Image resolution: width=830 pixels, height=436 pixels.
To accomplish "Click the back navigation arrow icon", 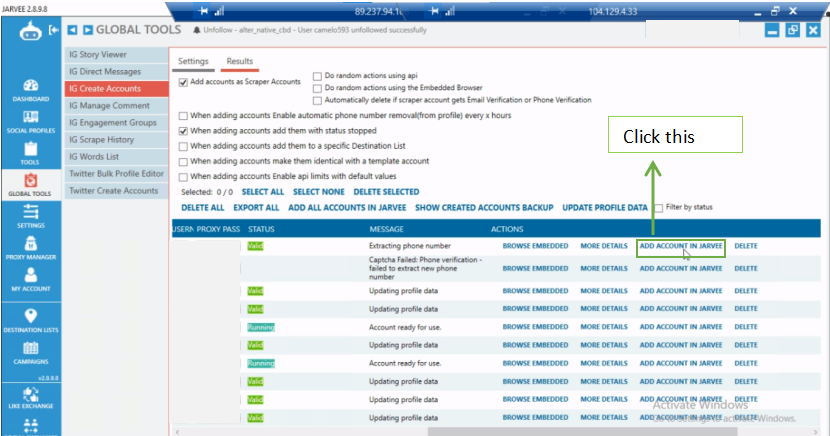I will [x=73, y=30].
